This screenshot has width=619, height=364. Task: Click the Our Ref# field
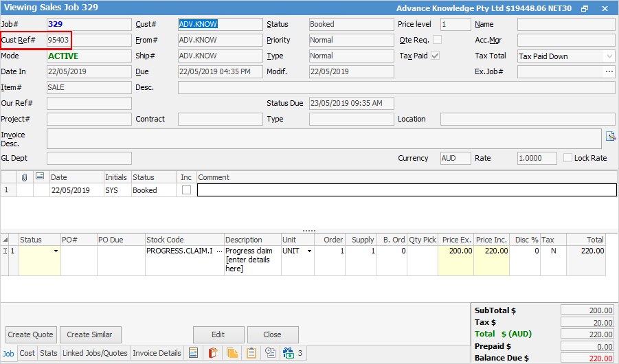pos(89,103)
